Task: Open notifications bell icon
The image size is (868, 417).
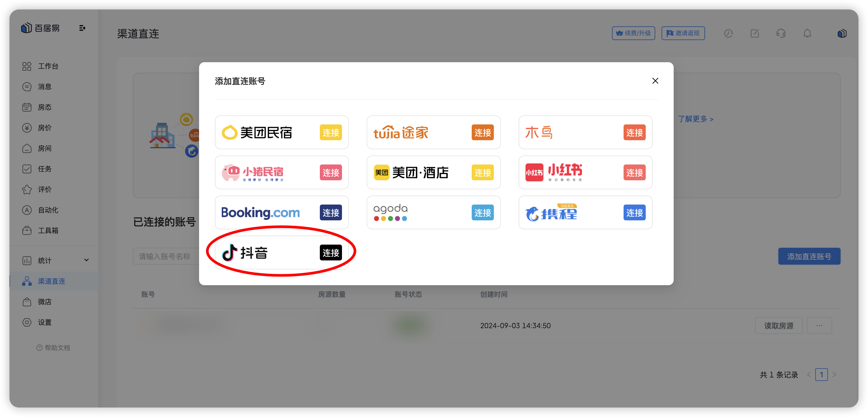Action: coord(807,33)
